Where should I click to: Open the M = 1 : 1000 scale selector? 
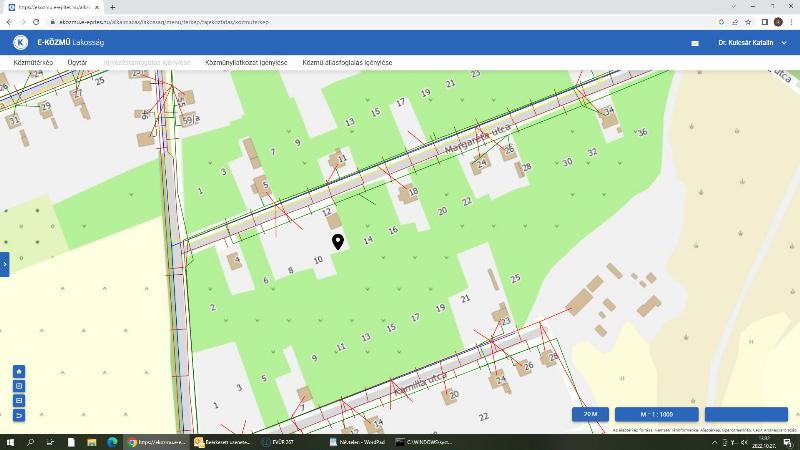[656, 414]
